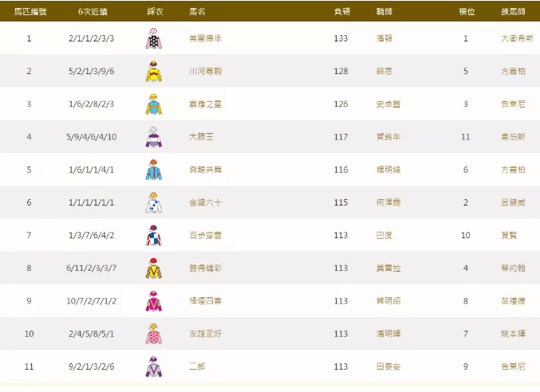Select the silks icon beside 百步穿雲

tap(153, 235)
